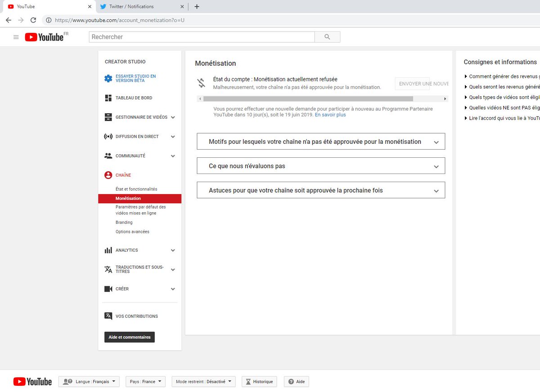Viewport: 540px width, 392px height.
Task: Click the Vos contributions icon
Action: (x=108, y=316)
